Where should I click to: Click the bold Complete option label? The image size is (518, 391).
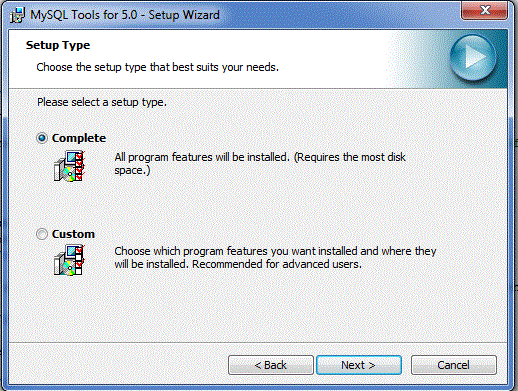click(x=79, y=138)
